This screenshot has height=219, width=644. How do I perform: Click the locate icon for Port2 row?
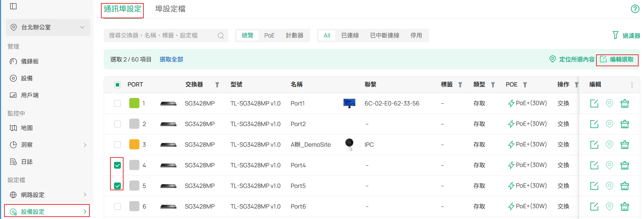pos(609,124)
